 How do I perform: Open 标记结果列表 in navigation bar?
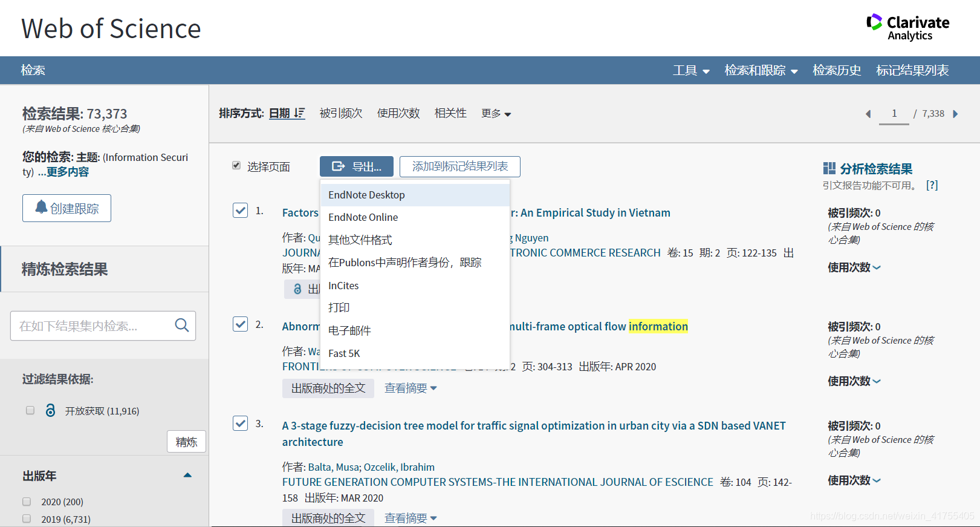pos(912,70)
